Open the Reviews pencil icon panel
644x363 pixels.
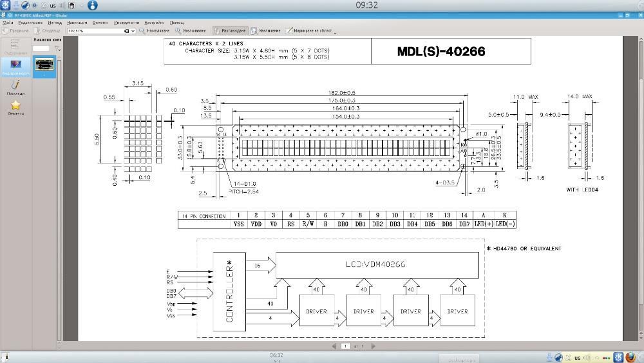(15, 87)
